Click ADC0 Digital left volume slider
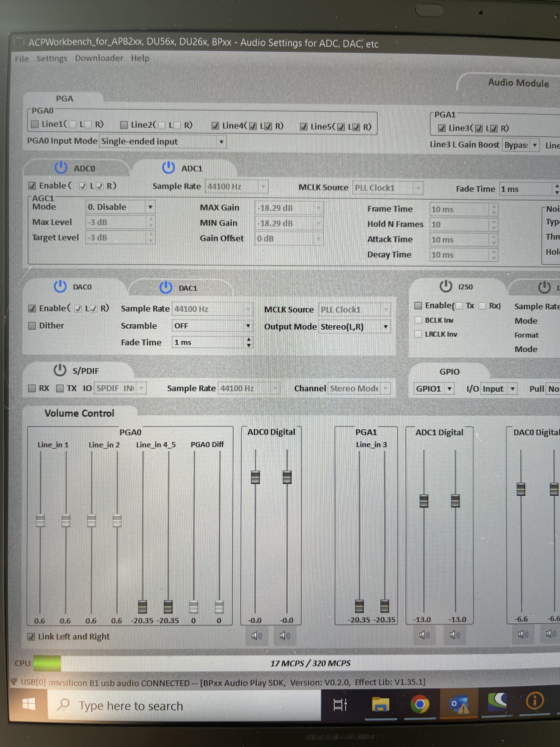The image size is (560, 747). coord(255,477)
